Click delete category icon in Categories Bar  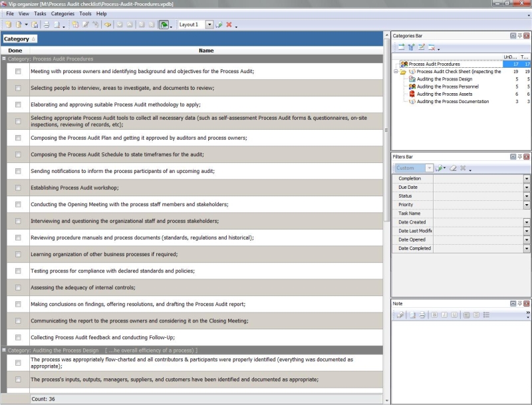click(432, 47)
